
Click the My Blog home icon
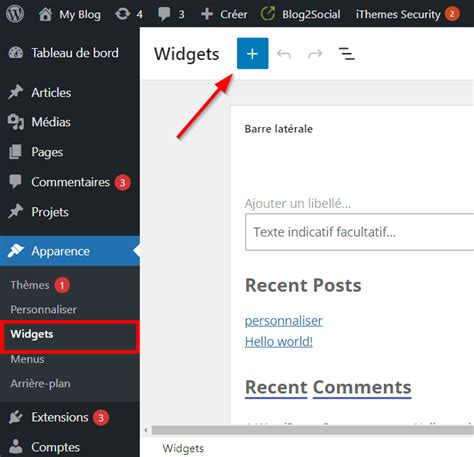click(45, 14)
